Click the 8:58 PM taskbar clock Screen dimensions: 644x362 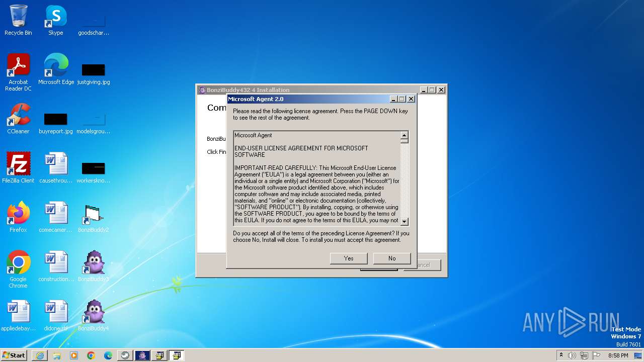[618, 355]
